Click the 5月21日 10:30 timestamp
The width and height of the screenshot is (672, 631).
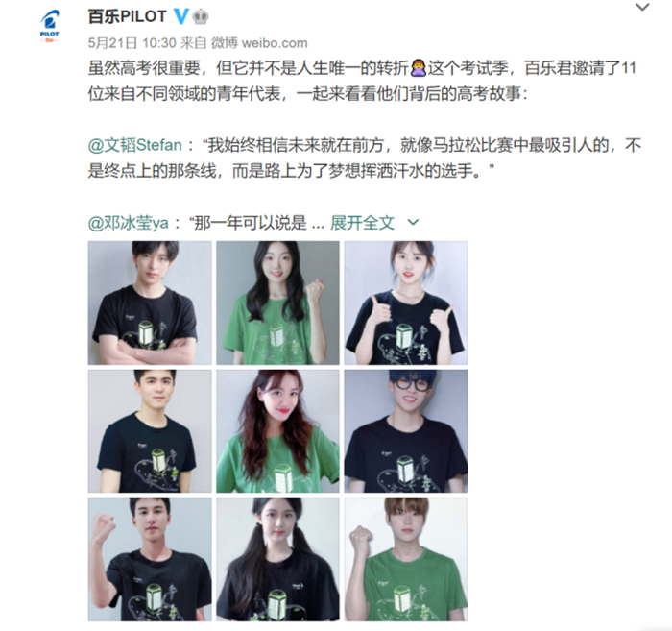tap(132, 43)
